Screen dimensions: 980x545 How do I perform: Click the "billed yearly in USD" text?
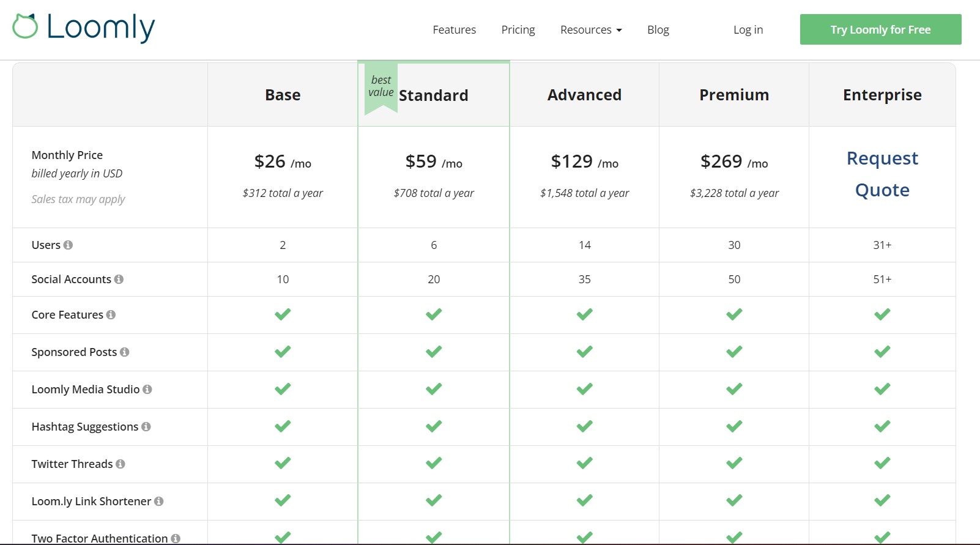coord(77,174)
